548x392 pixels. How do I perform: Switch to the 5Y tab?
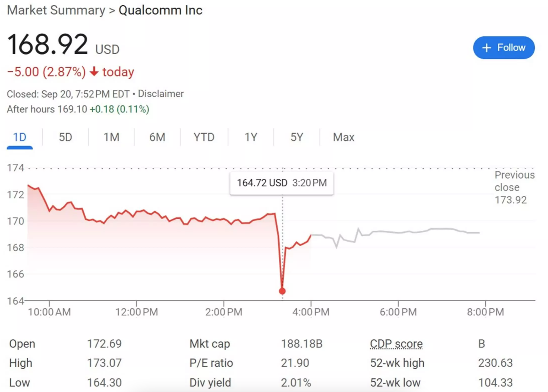[x=297, y=137]
